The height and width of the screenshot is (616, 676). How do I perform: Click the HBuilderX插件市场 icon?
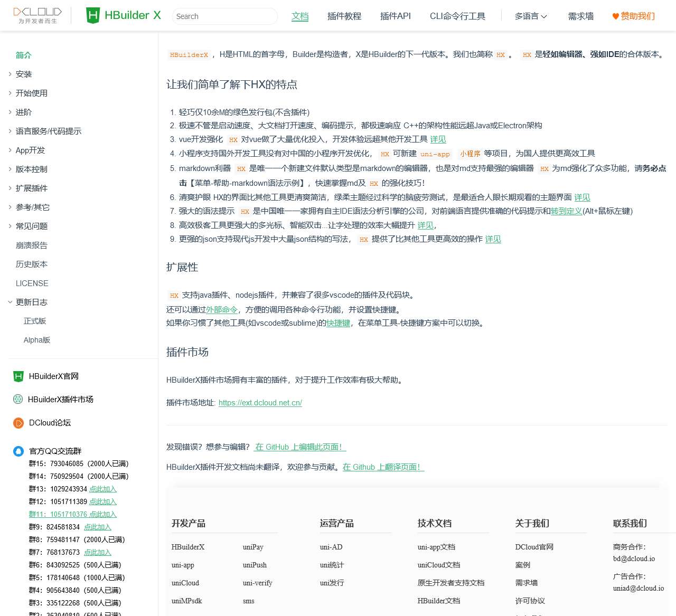click(18, 400)
